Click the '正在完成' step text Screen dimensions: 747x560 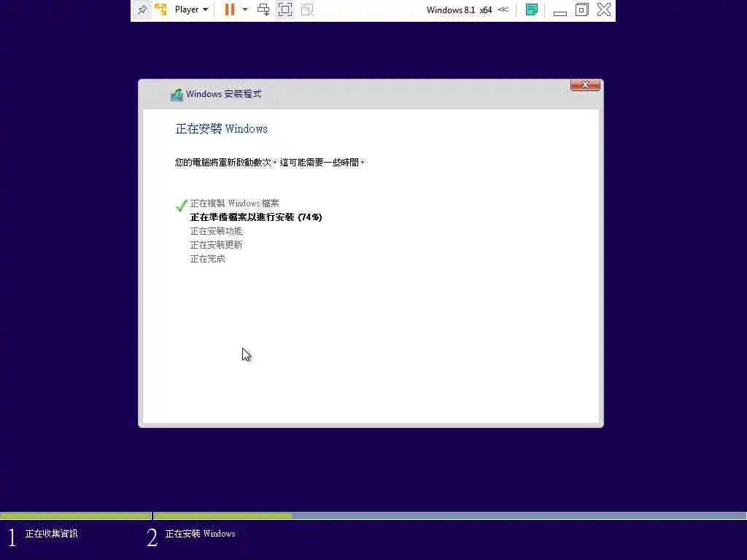pyautogui.click(x=207, y=259)
